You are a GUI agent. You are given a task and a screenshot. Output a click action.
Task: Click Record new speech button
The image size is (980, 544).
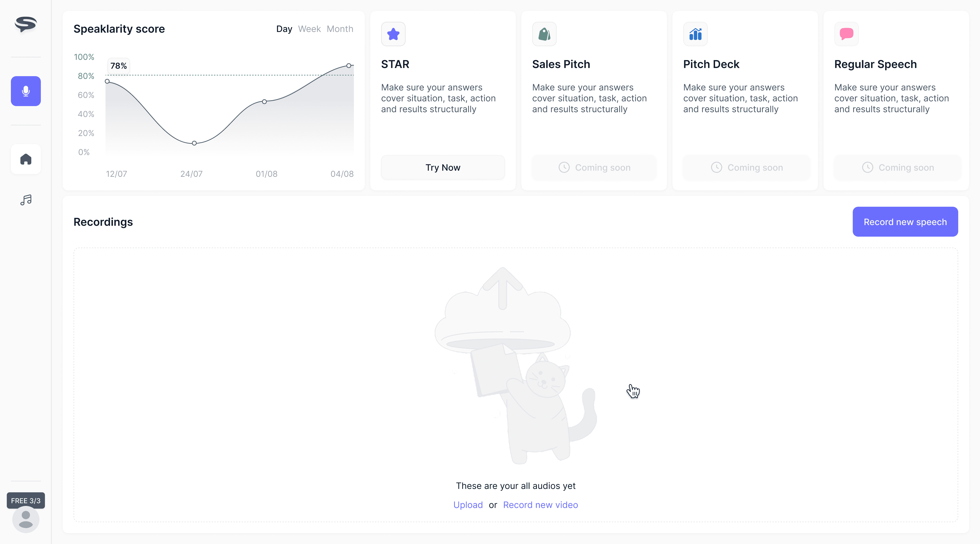pyautogui.click(x=905, y=222)
